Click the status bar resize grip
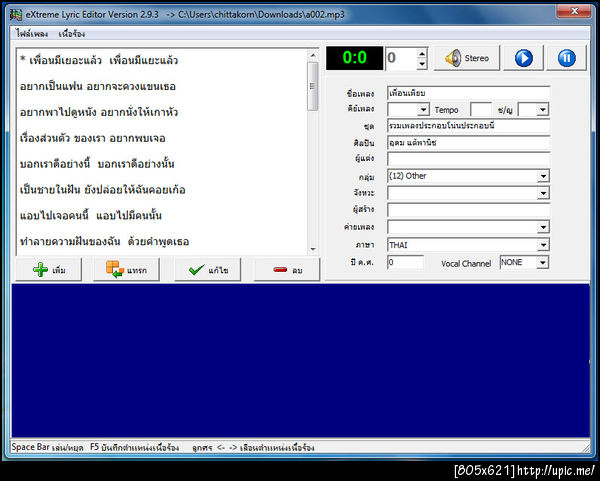 point(585,447)
